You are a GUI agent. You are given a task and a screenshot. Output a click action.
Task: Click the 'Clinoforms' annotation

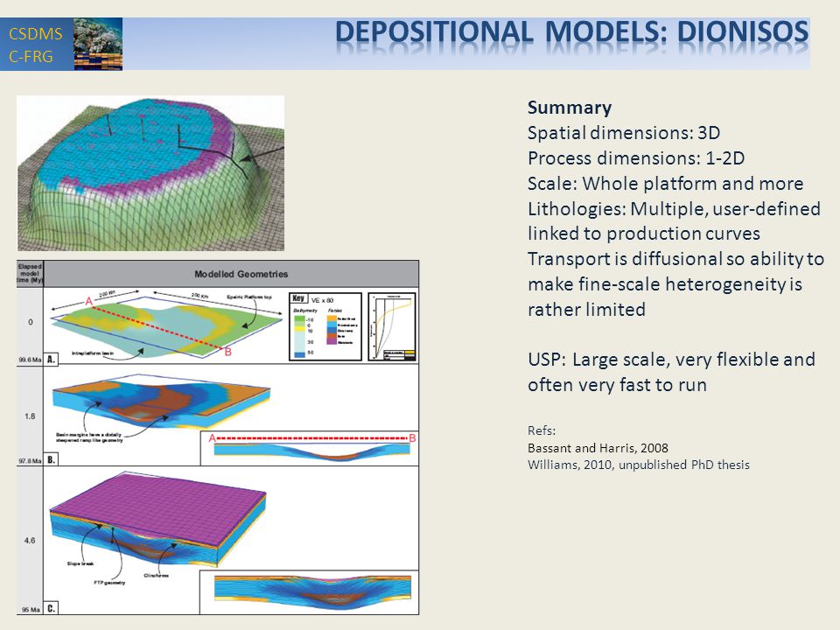(156, 576)
